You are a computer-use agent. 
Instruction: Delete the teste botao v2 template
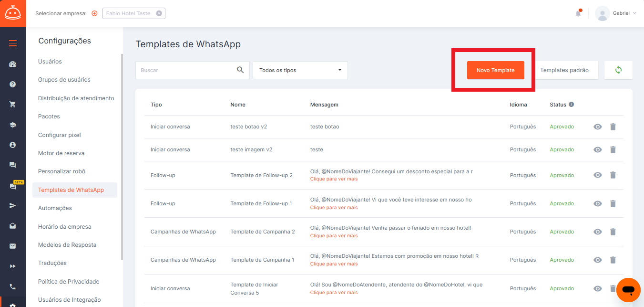click(613, 127)
